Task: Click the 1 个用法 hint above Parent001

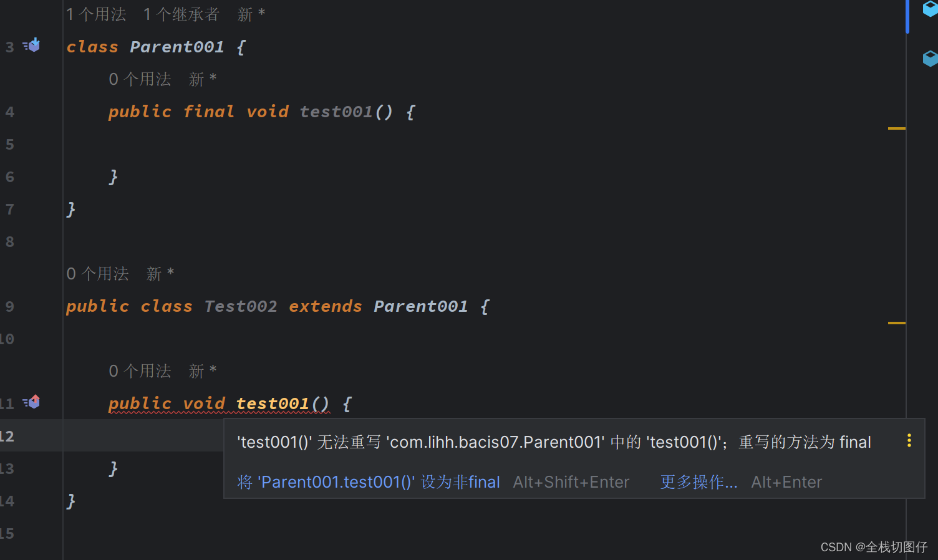Action: (96, 14)
